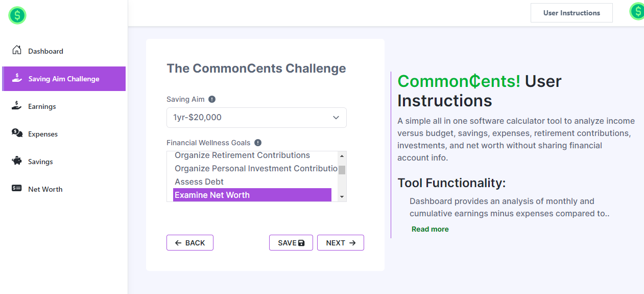Select Assess Debt in goals list
Screen dimensions: 644x294
coord(199,182)
